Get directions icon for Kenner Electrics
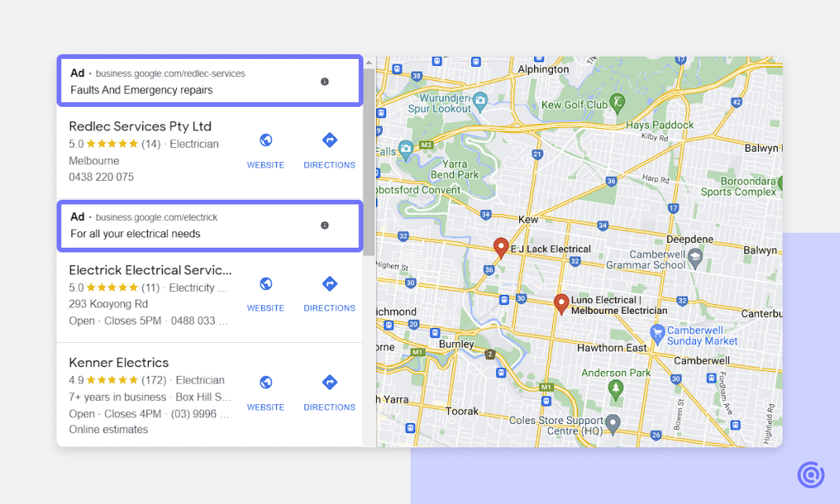This screenshot has height=504, width=840. pos(330,382)
